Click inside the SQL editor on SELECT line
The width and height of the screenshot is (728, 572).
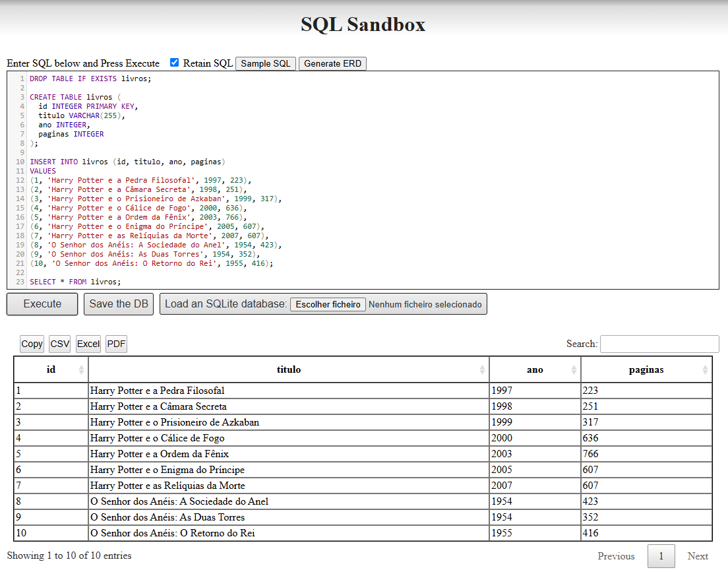pos(75,282)
